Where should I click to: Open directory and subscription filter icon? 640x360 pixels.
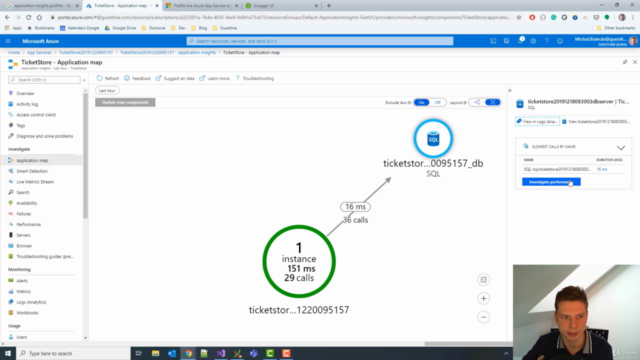point(507,41)
